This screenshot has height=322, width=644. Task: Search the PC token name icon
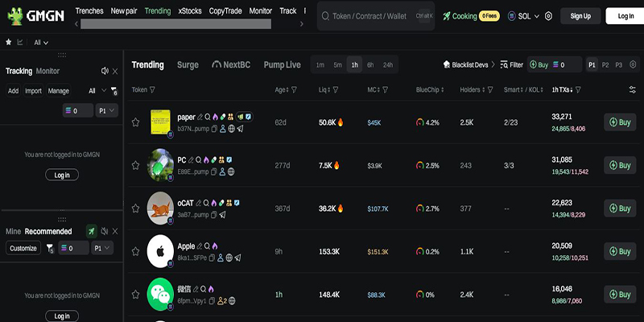click(x=198, y=160)
